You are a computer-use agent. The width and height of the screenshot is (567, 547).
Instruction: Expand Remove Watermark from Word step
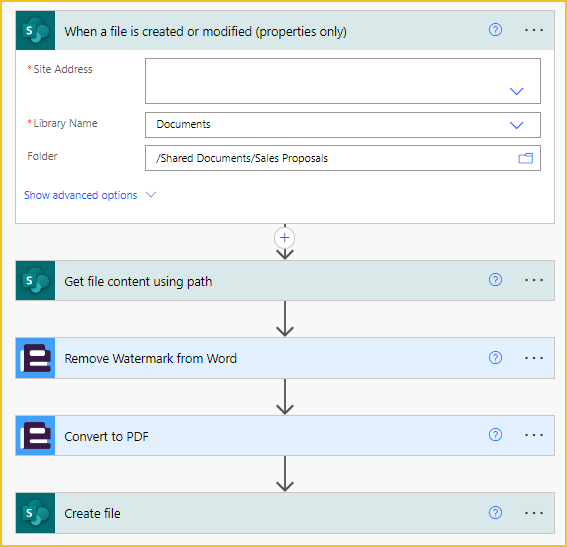285,358
